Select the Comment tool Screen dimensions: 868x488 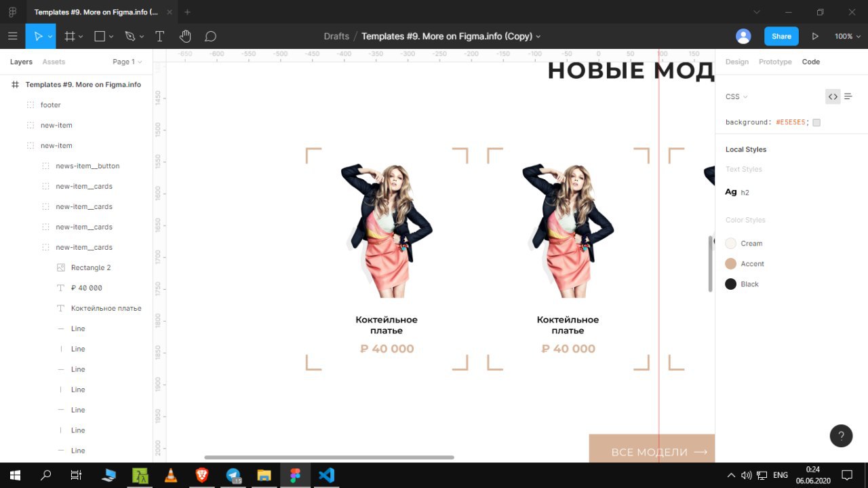211,36
